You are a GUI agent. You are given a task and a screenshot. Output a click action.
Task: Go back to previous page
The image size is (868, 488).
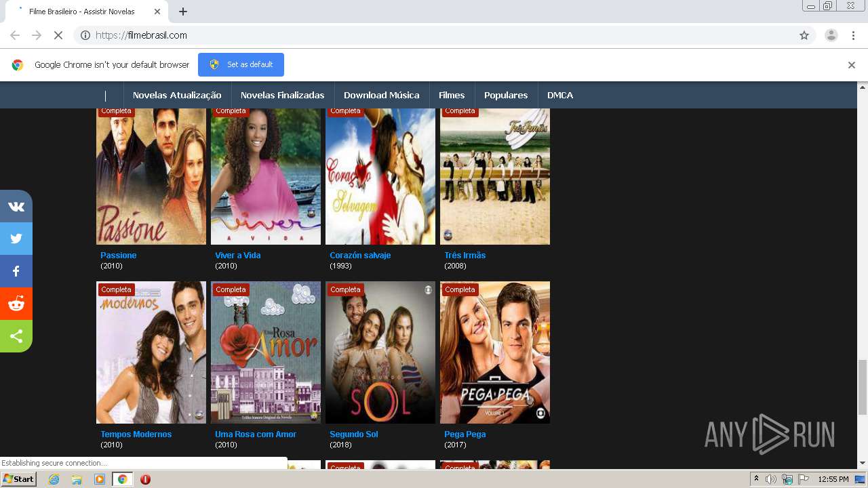pos(15,35)
